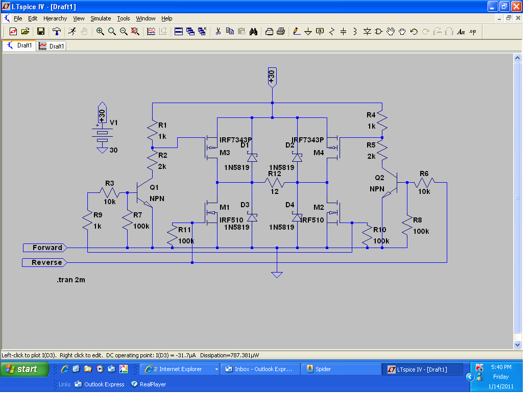Open the Help menu
532x393 pixels.
click(x=166, y=18)
